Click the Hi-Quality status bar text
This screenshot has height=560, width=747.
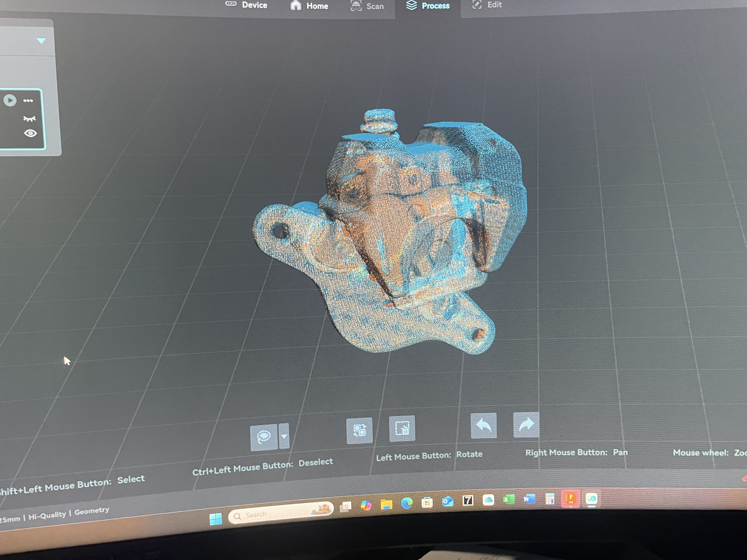pos(47,515)
